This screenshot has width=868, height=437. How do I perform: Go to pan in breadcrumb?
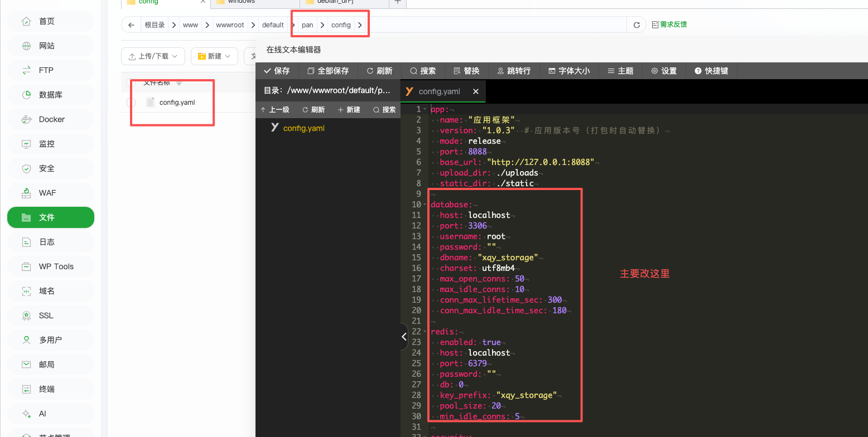coord(307,25)
